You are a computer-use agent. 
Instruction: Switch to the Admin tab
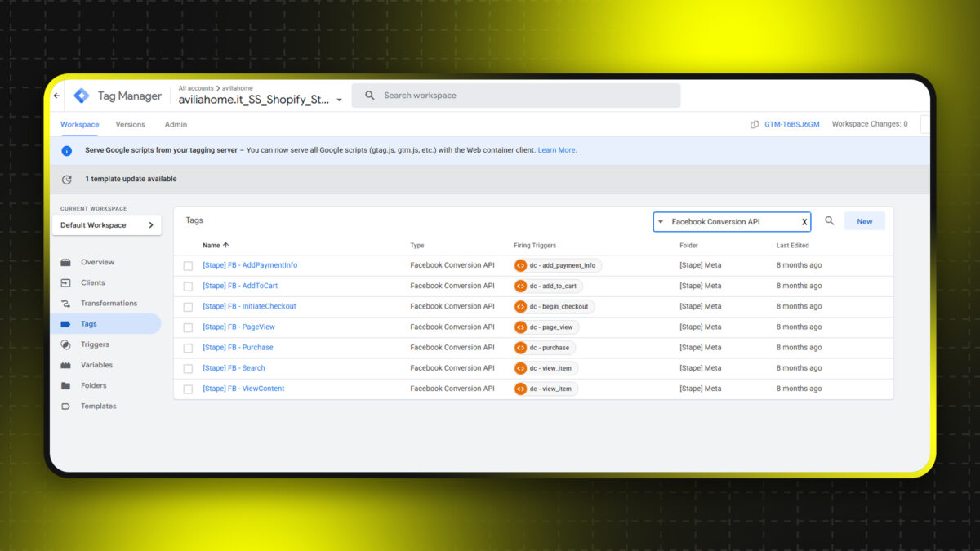176,124
